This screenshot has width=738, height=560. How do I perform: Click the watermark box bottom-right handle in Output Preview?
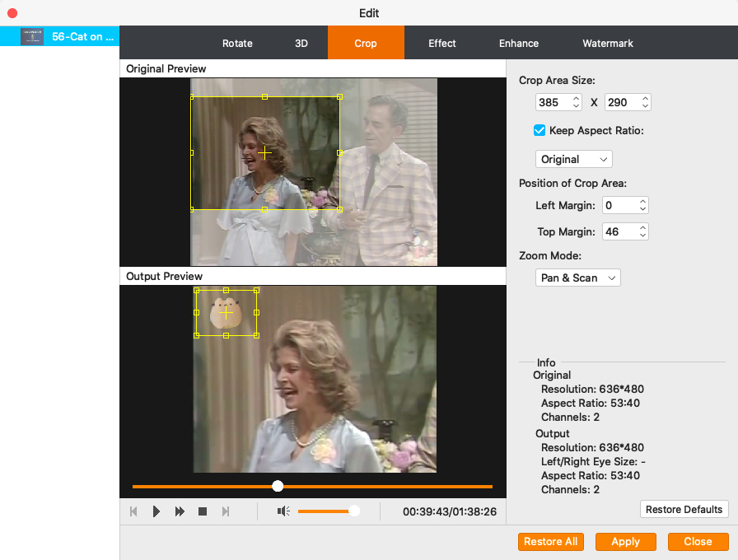tap(256, 335)
